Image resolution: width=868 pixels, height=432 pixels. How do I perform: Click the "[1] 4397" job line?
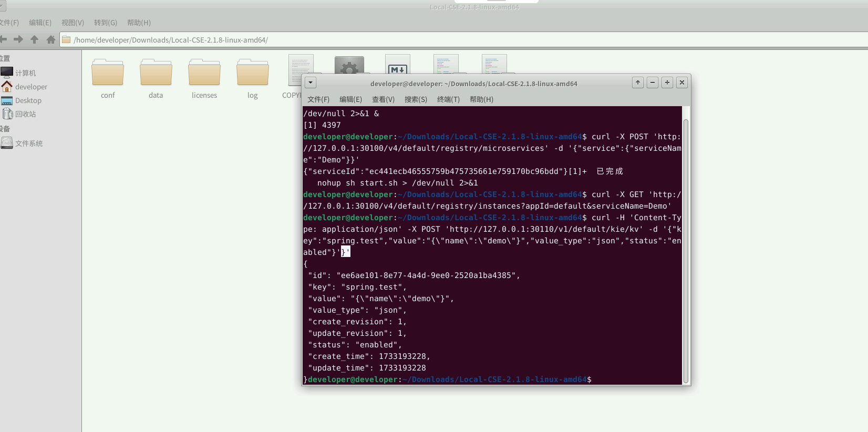(x=322, y=125)
